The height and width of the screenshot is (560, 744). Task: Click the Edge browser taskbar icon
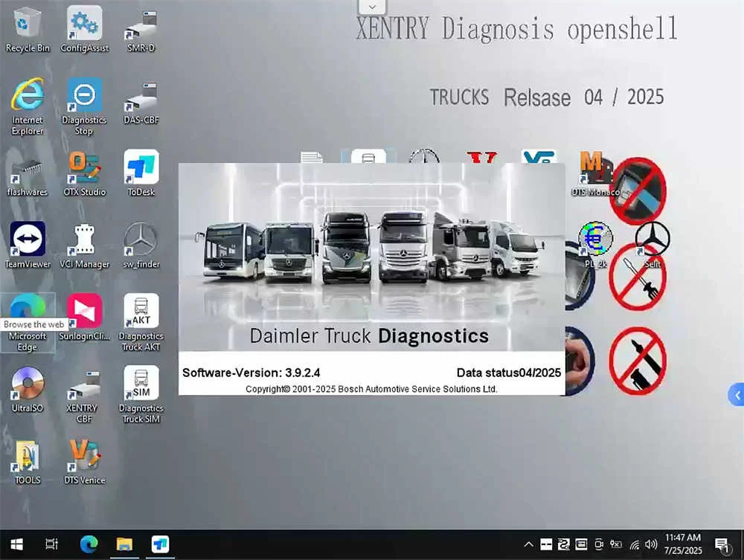[89, 544]
